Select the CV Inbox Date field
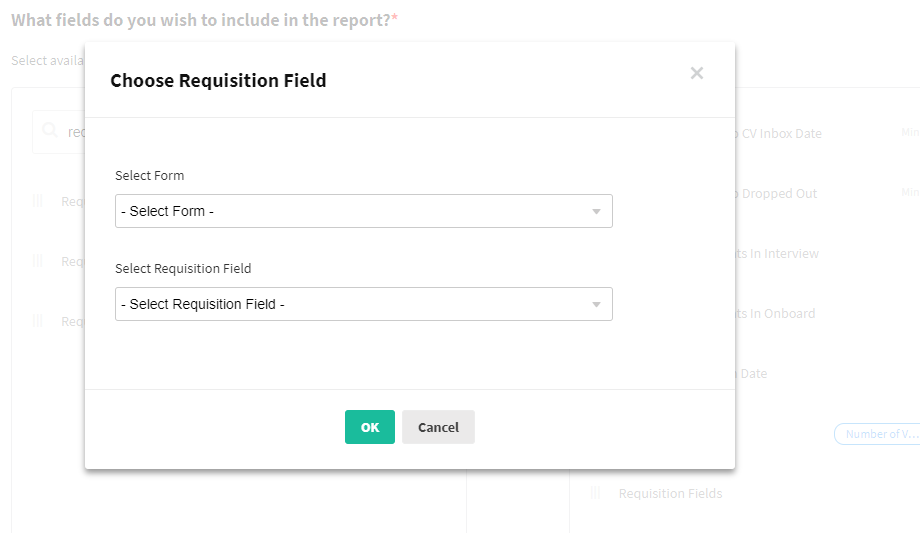Screen dimensions: 920x533 781,134
